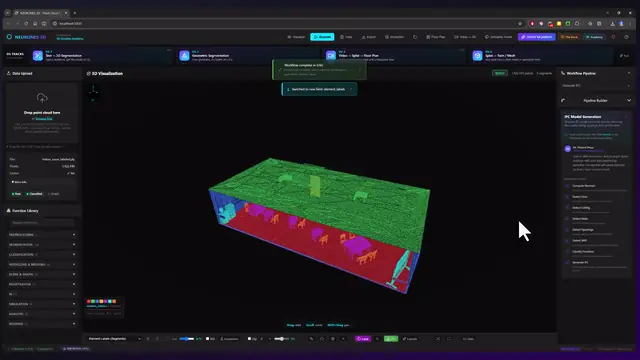Select the highlighted Execute tab

(322, 37)
